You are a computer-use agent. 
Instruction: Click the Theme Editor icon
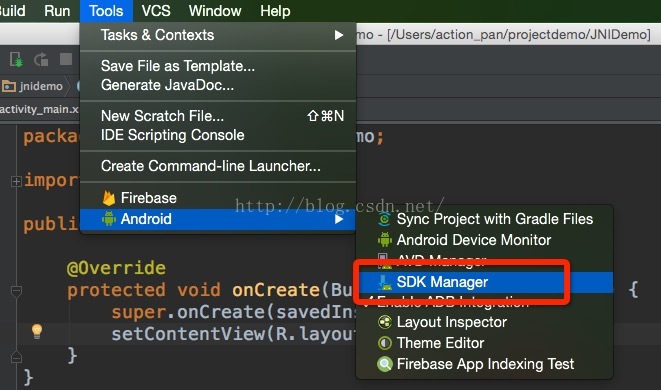(384, 343)
